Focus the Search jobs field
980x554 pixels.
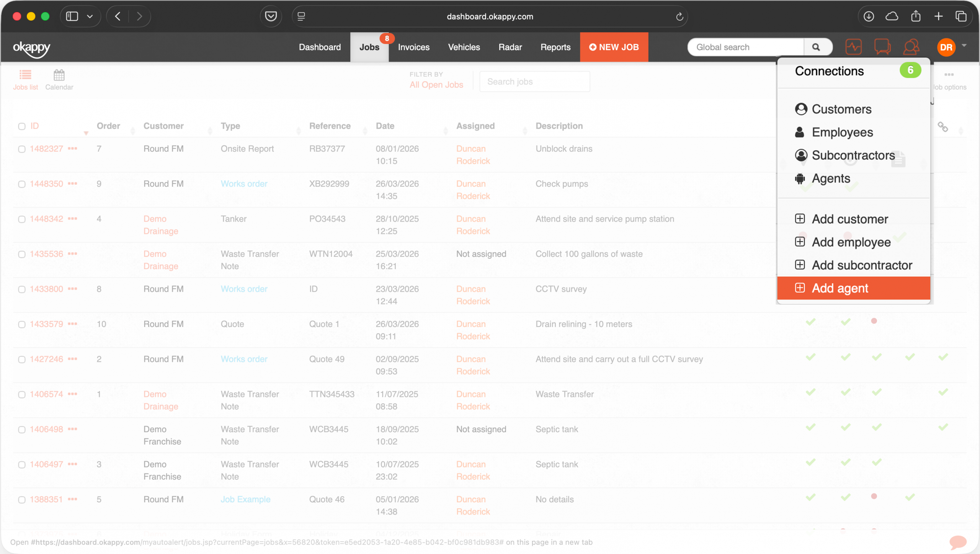click(x=534, y=82)
